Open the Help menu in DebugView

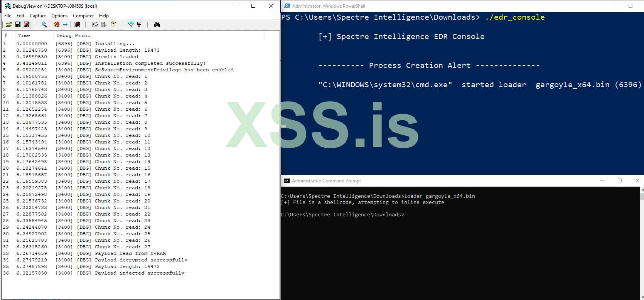[x=104, y=16]
